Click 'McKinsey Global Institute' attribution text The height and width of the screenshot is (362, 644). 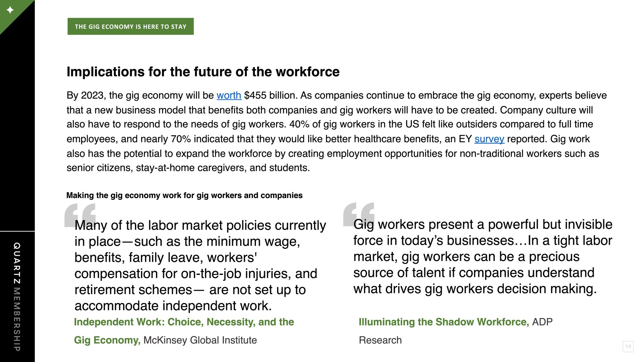200,340
